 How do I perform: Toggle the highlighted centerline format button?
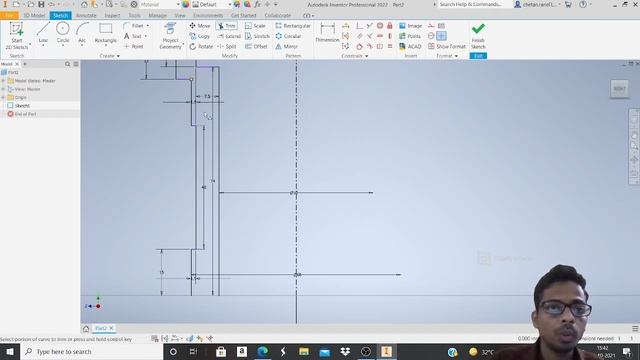click(x=441, y=36)
